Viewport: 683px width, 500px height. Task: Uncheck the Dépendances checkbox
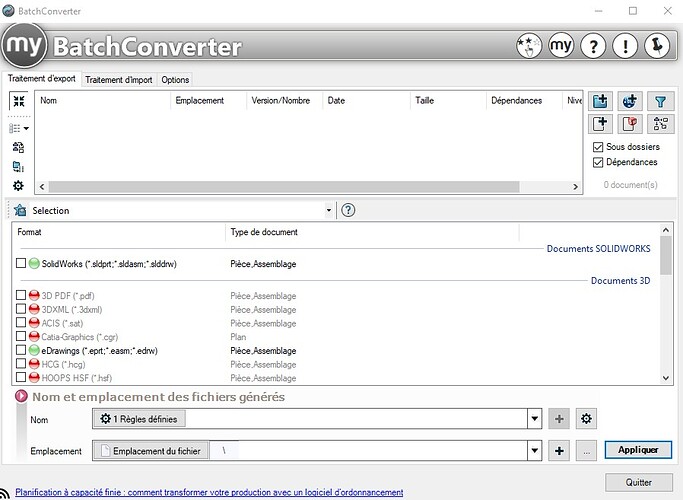[598, 162]
